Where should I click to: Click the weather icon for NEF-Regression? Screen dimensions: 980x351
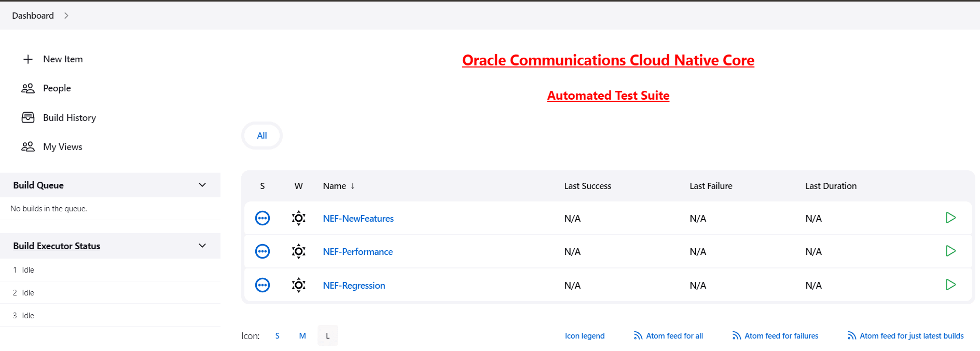point(299,285)
